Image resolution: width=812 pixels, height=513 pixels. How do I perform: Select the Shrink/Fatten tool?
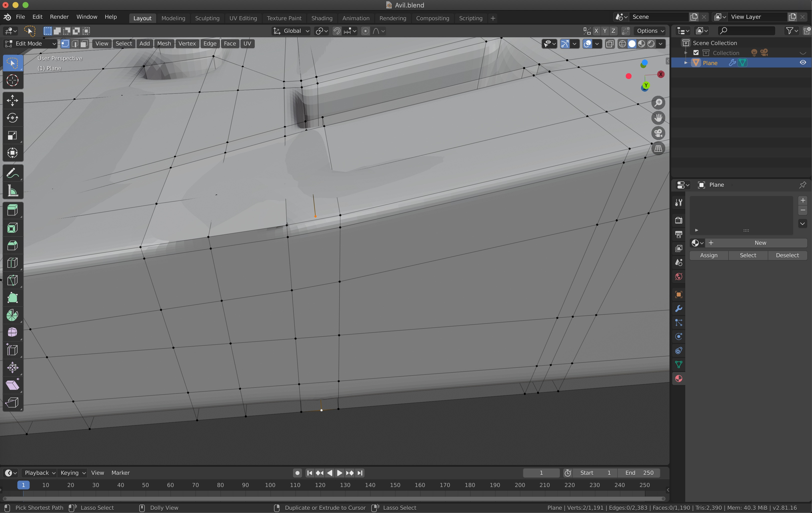[x=13, y=368]
